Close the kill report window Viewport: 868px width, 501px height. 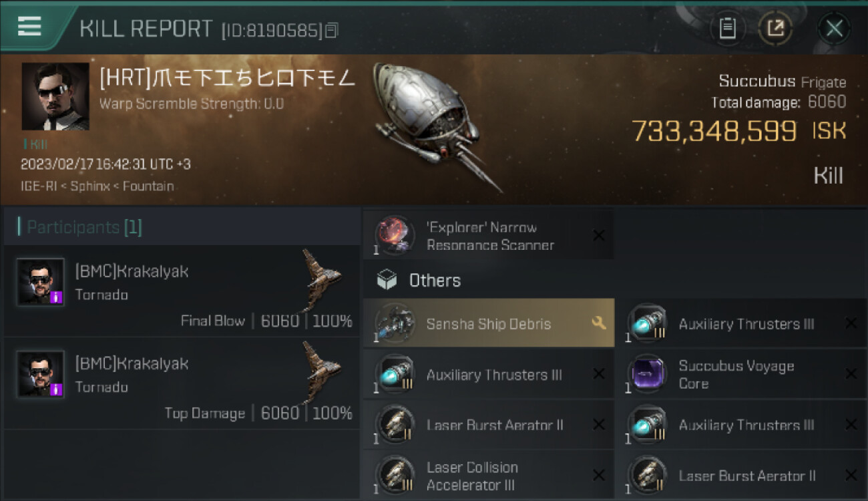point(834,29)
